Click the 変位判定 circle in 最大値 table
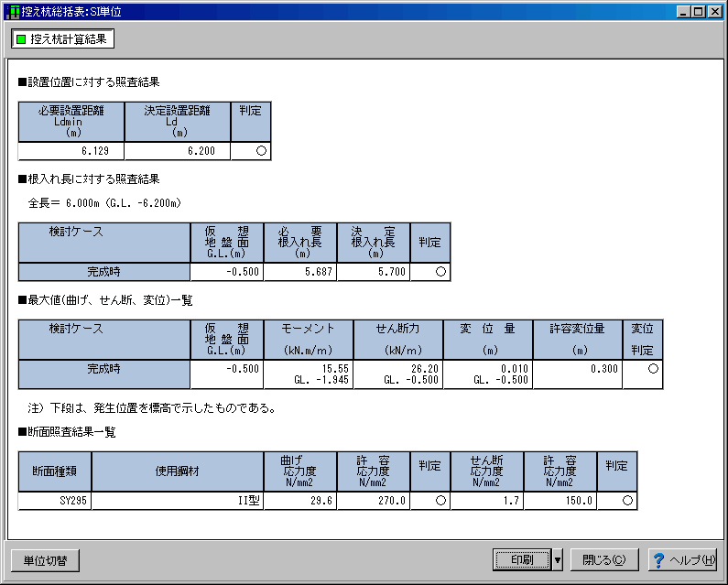728x585 pixels. pyautogui.click(x=653, y=369)
